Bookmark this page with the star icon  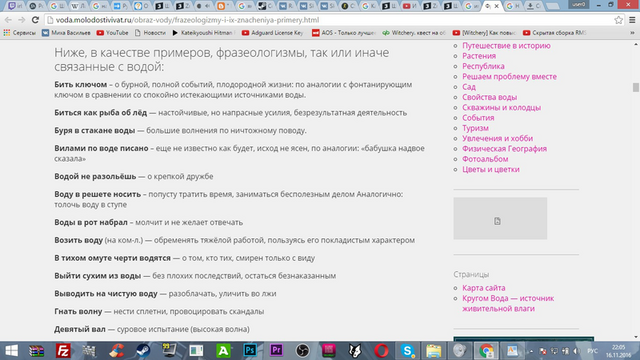[618, 20]
